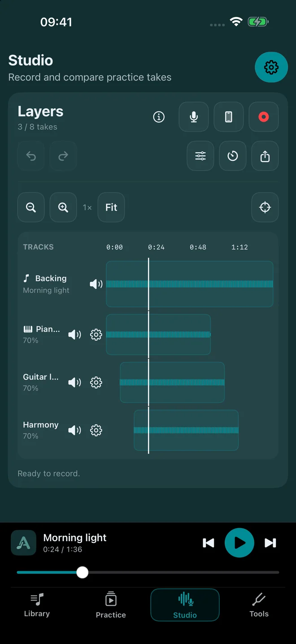
Task: Tap the Backing track name
Action: pyautogui.click(x=51, y=278)
